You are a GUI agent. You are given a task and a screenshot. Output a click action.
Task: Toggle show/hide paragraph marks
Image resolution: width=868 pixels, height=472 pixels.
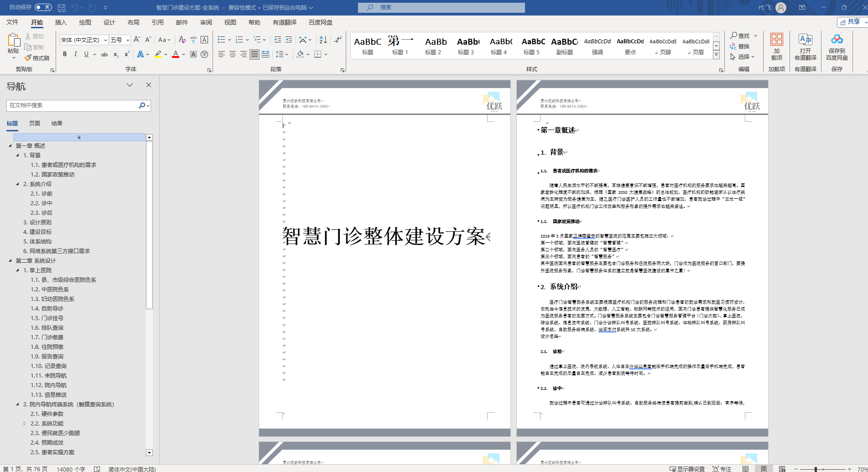[338, 40]
